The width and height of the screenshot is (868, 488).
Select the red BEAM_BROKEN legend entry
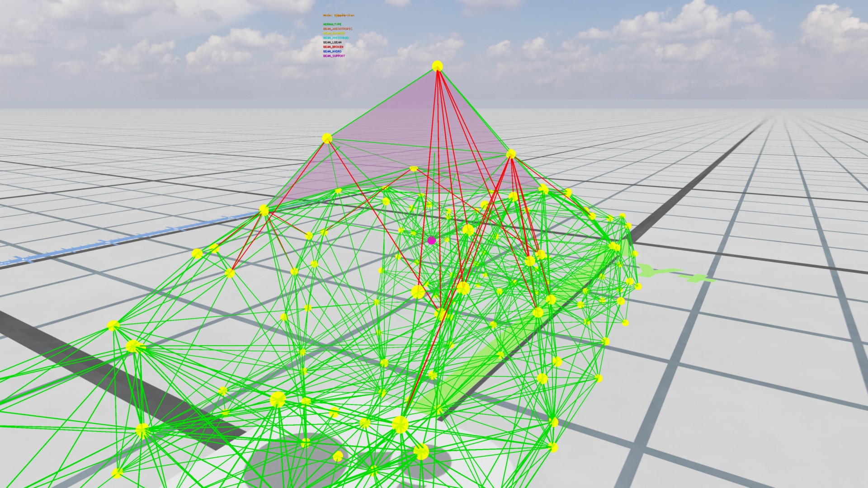pos(333,47)
